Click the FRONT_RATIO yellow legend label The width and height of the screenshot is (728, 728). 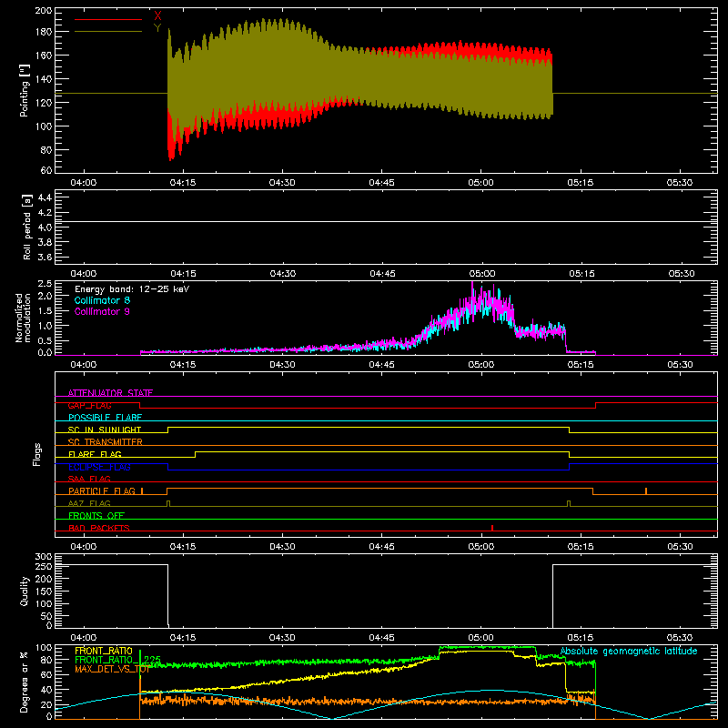[104, 651]
